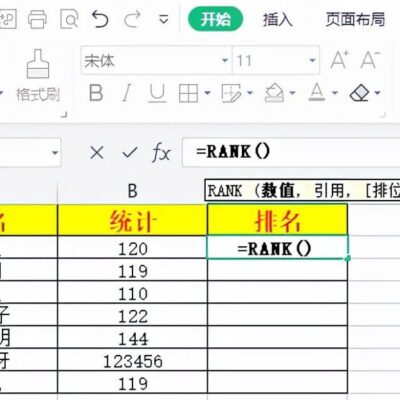This screenshot has height=400, width=400.
Task: Increase font size with A+ icon
Action: pyautogui.click(x=340, y=60)
